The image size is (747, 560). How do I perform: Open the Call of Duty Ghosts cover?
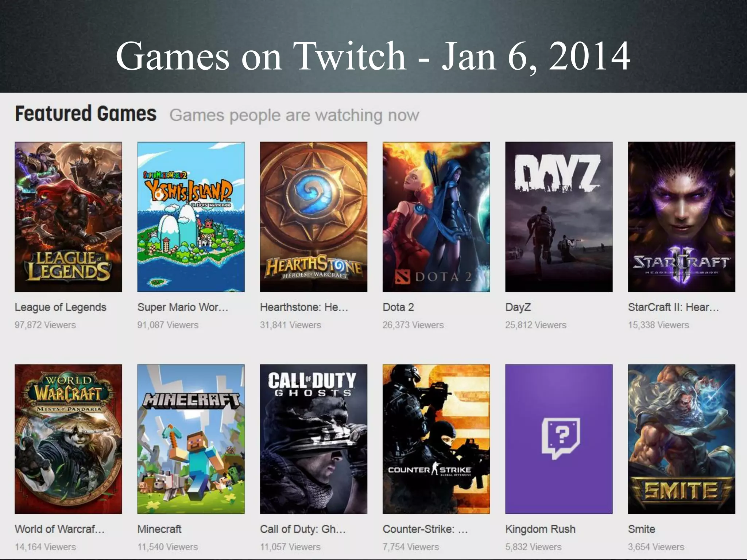[x=313, y=439]
